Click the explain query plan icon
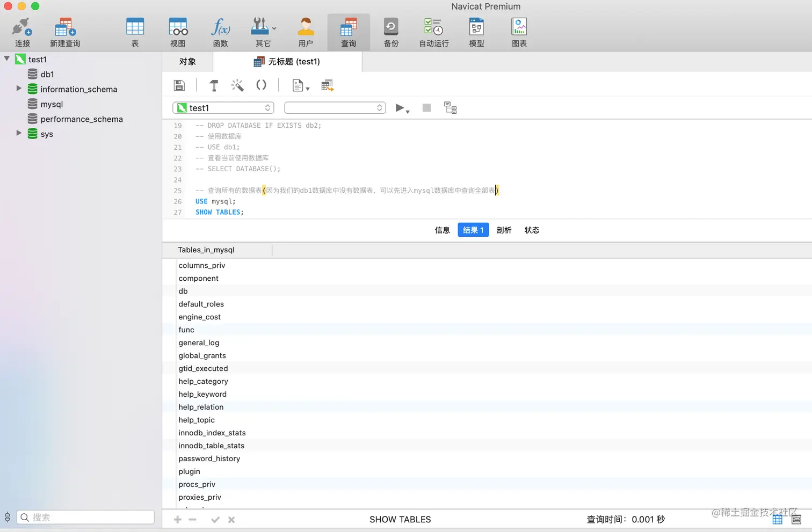812x532 pixels. pyautogui.click(x=451, y=108)
